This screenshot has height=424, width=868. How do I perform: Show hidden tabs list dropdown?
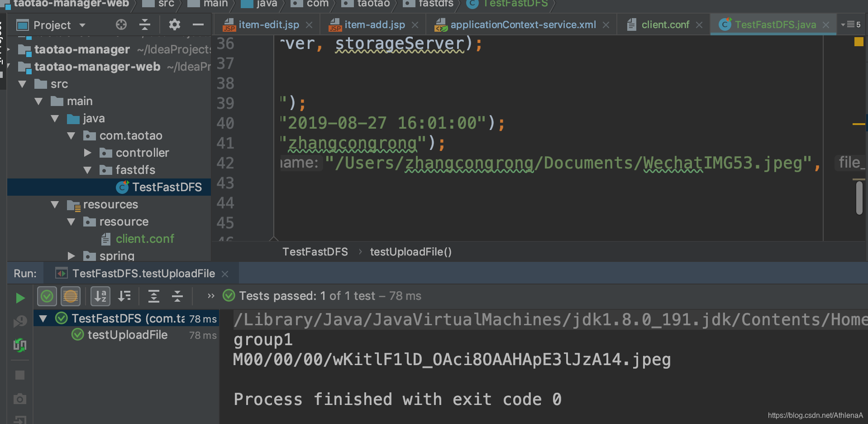tap(851, 24)
